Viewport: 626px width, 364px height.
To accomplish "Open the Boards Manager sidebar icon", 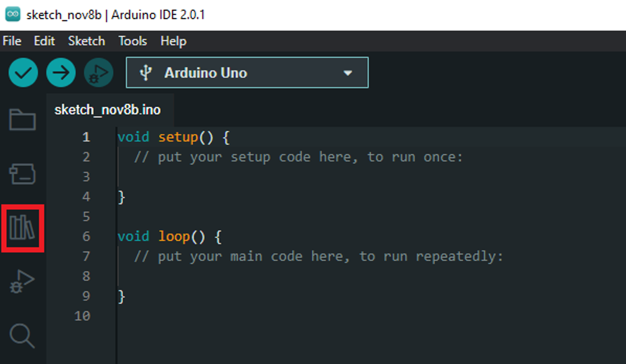I will [22, 174].
